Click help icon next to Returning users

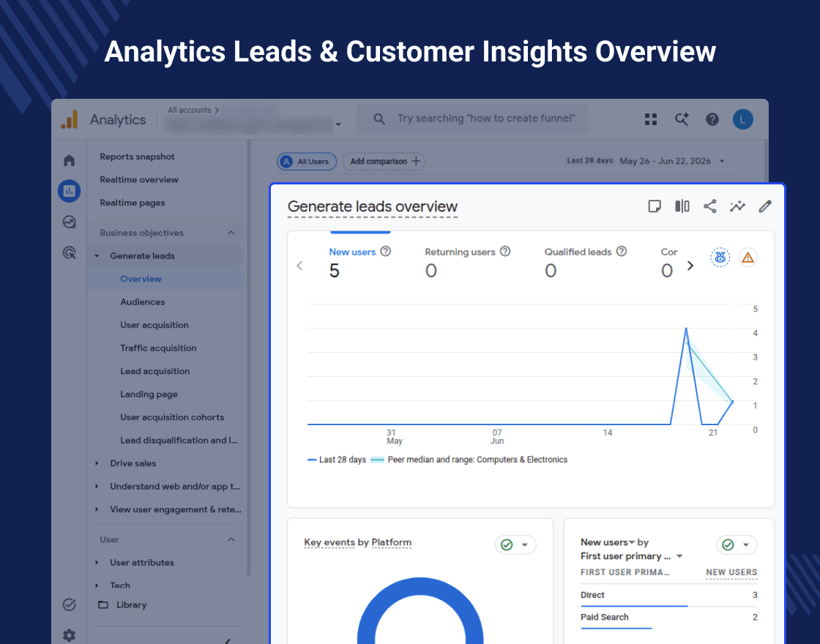click(x=505, y=252)
